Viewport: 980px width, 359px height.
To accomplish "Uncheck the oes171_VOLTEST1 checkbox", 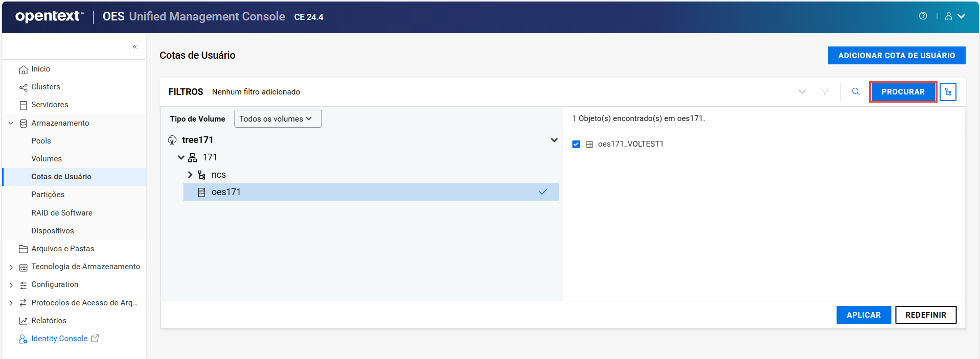I will point(576,145).
